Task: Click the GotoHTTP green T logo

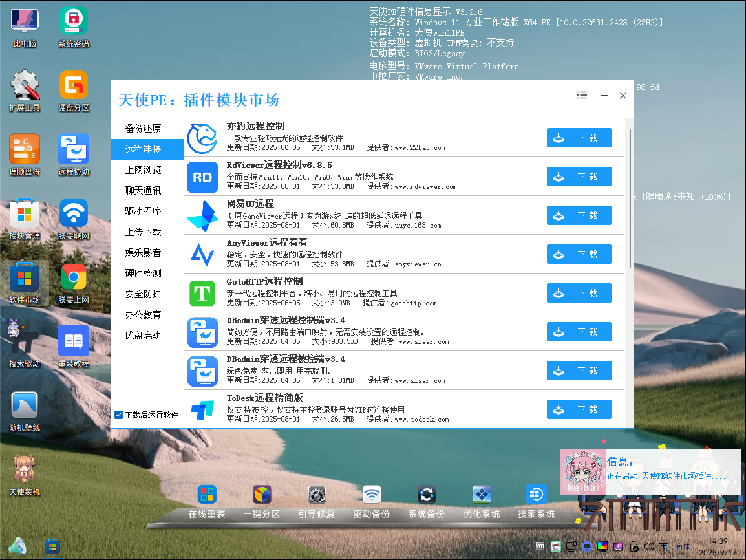Action: [x=202, y=293]
